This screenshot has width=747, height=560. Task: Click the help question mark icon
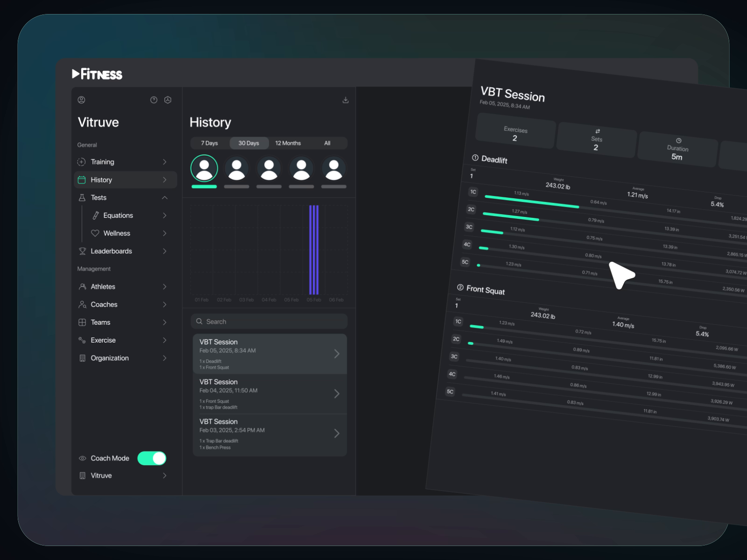coord(154,99)
